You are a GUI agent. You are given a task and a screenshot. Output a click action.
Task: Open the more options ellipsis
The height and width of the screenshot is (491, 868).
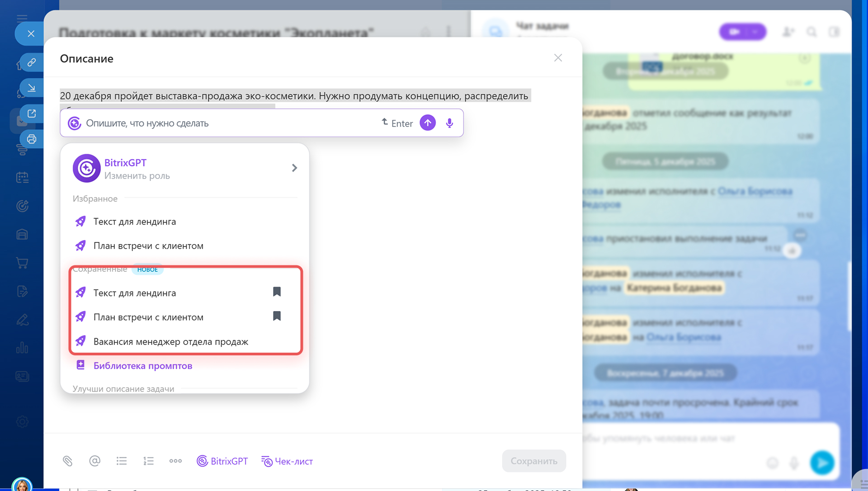175,461
